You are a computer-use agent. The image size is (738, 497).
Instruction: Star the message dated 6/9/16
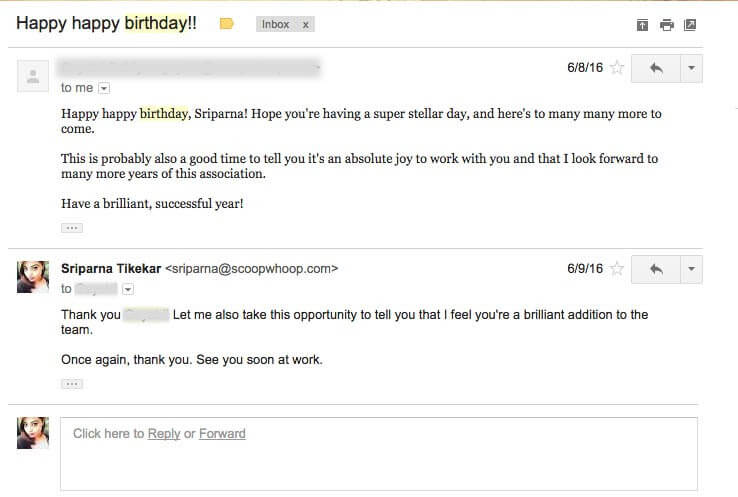point(617,269)
